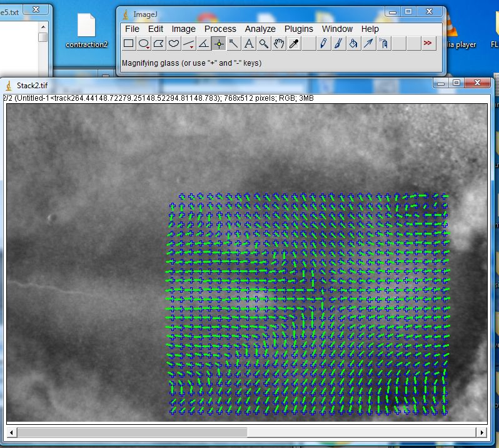Select the Point (crosshair) tool
This screenshot has height=448, width=499.
[218, 43]
